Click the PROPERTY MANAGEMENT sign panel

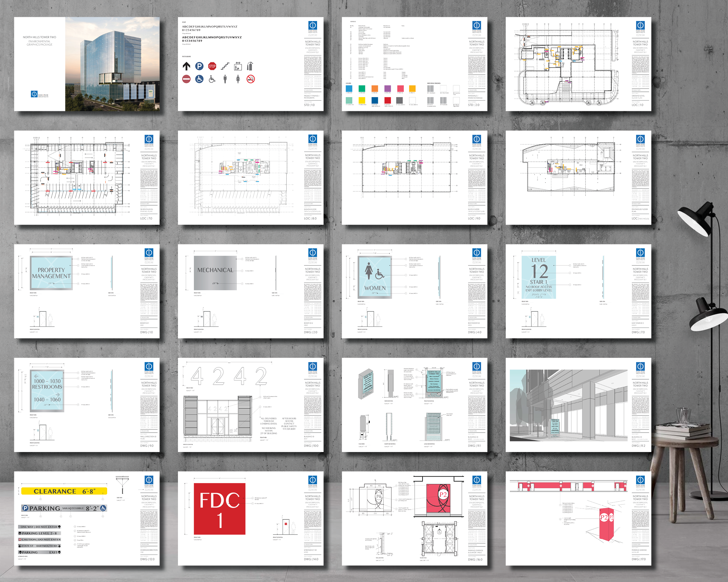coord(51,273)
